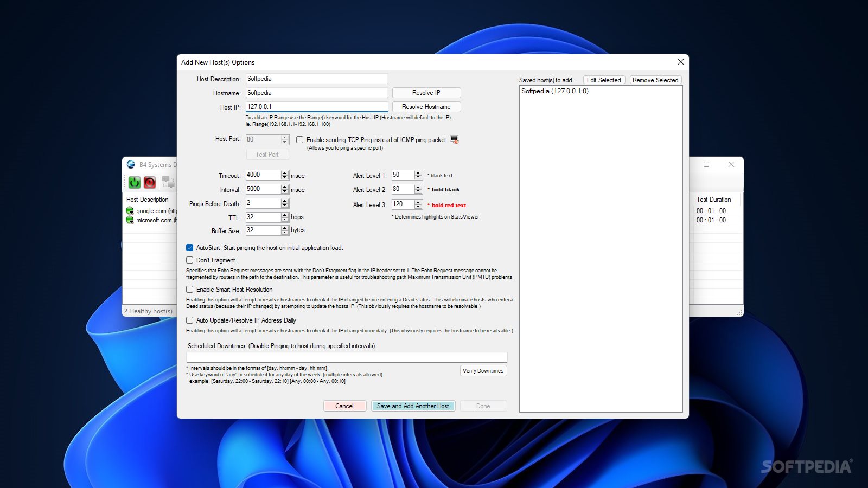
Task: Decrease the Interval value with down arrow
Action: coord(285,191)
